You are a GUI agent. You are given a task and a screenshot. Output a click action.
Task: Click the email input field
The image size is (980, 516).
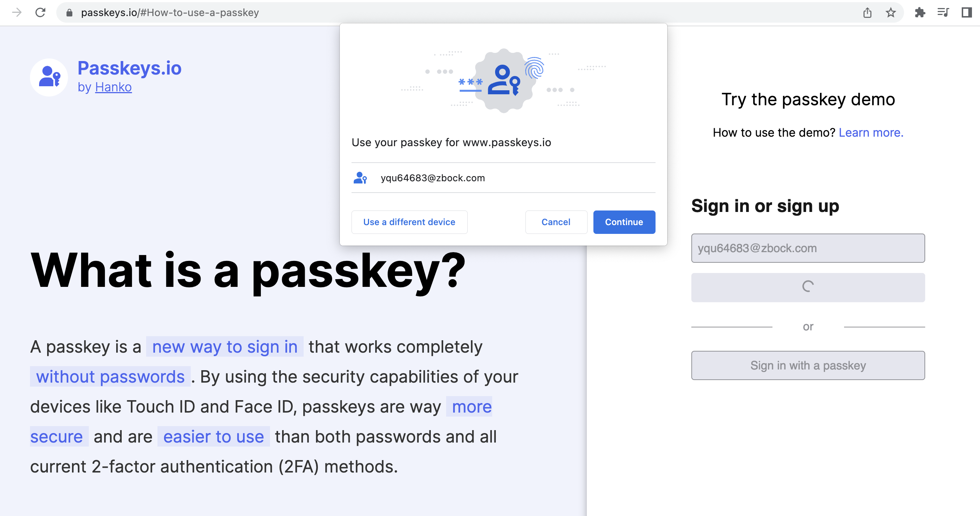click(x=808, y=248)
